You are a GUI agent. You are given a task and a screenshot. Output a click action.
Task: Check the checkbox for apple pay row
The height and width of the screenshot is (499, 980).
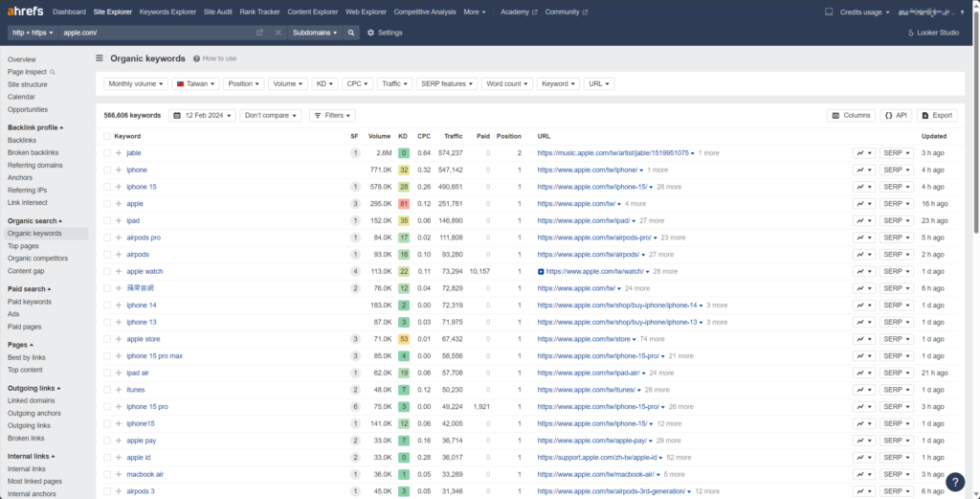(107, 441)
